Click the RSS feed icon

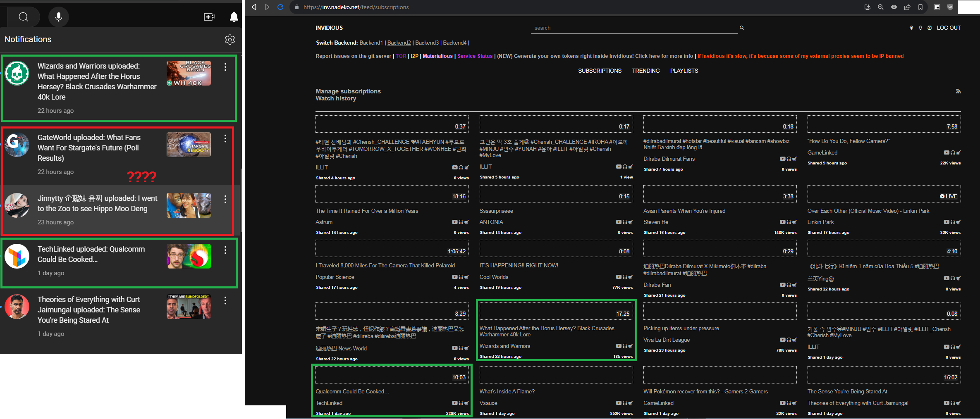[958, 91]
